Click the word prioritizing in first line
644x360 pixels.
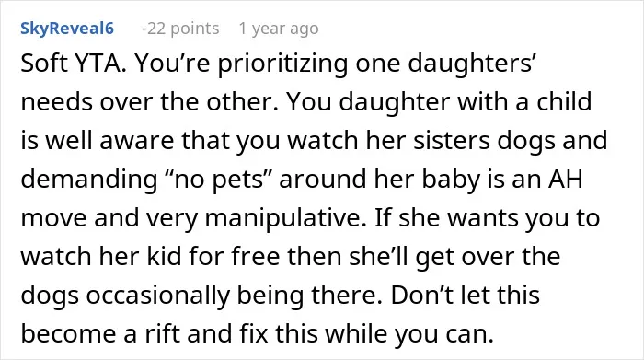coord(282,64)
